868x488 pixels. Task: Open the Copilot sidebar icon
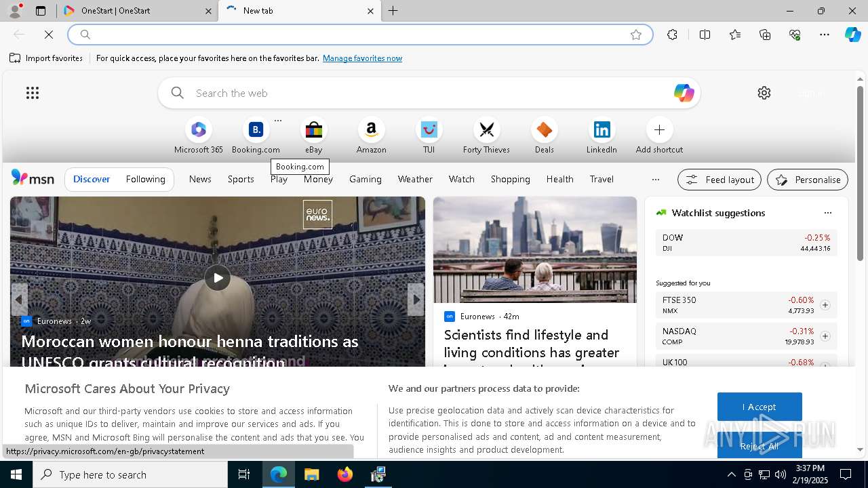pyautogui.click(x=852, y=35)
